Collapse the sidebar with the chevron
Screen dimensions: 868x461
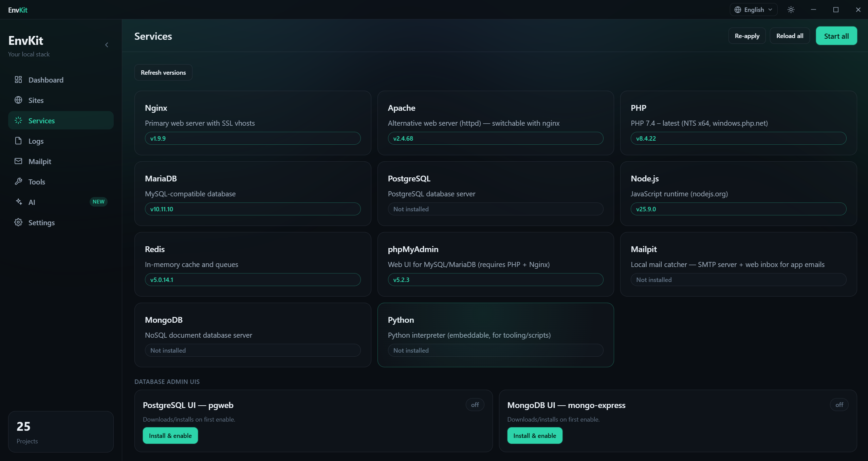(x=107, y=45)
